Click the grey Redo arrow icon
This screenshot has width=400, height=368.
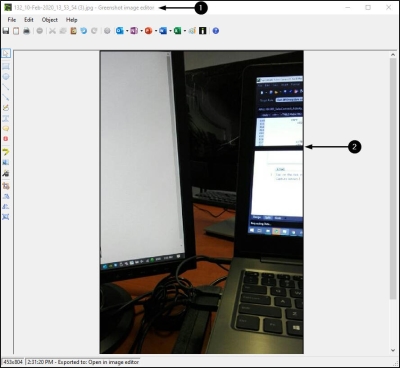[94, 31]
